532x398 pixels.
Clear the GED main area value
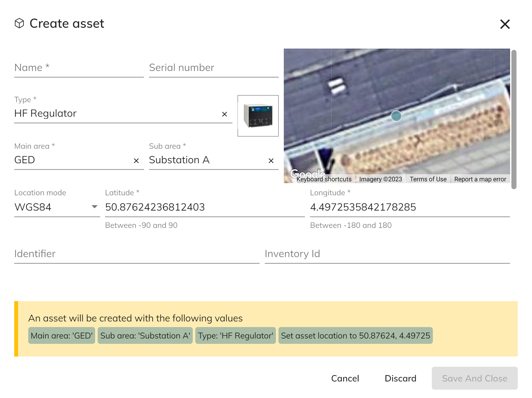[x=136, y=161]
